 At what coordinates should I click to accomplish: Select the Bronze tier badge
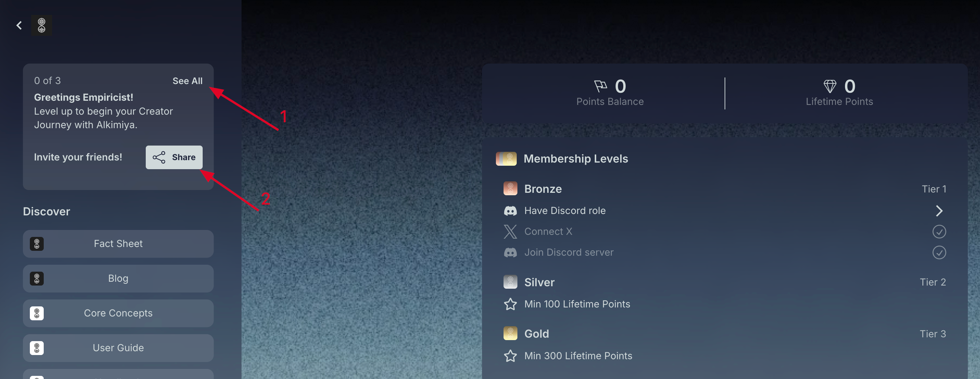510,189
